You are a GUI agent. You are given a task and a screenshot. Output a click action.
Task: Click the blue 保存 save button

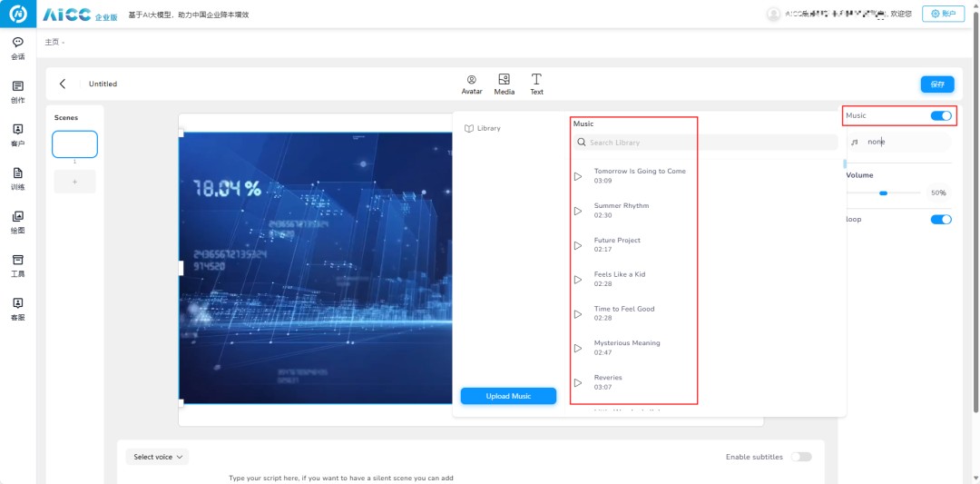point(937,84)
